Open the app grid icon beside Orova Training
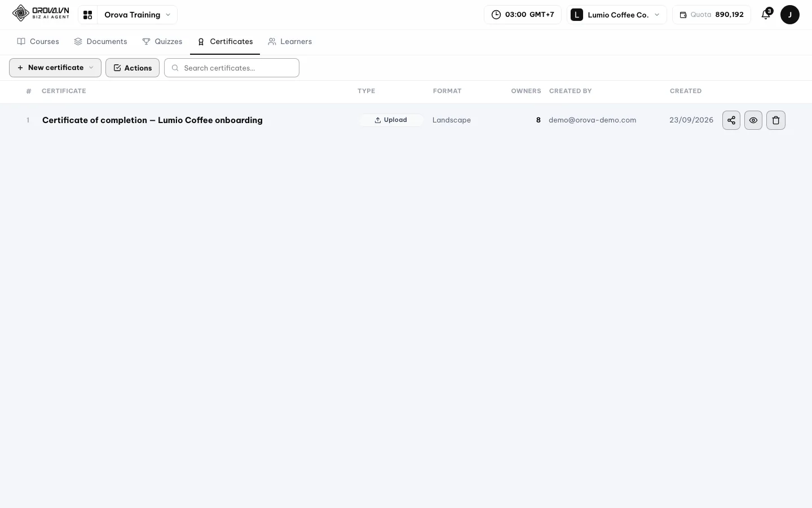 pos(87,15)
